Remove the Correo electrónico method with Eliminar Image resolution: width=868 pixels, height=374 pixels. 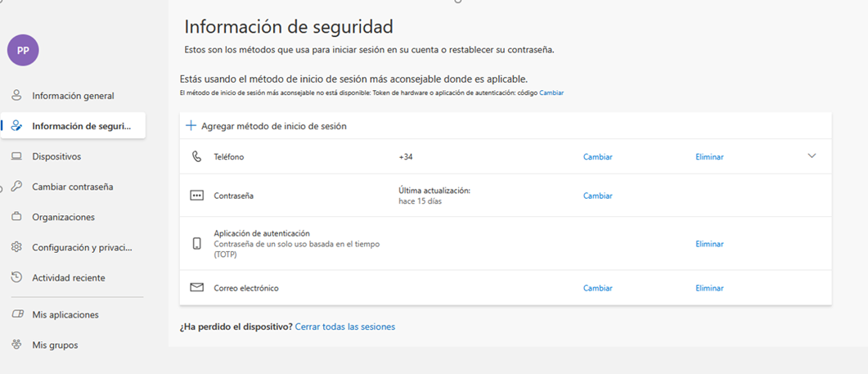click(709, 288)
